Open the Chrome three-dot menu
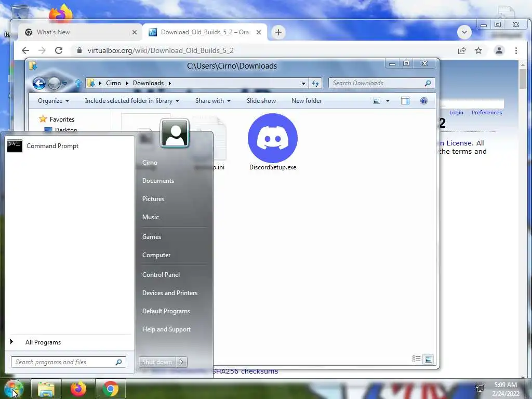532x399 pixels. coord(516,50)
